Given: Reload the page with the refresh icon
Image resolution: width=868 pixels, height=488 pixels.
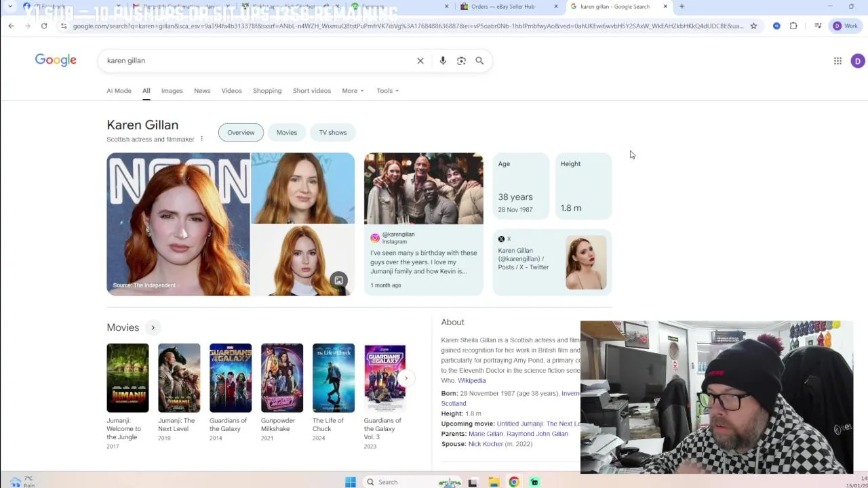Looking at the screenshot, I should (x=44, y=26).
